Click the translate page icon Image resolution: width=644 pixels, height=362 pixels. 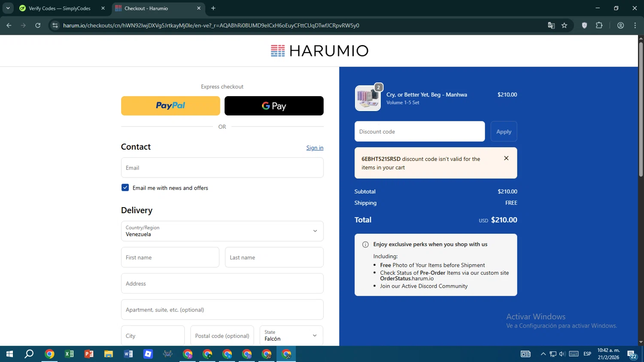[551, 25]
